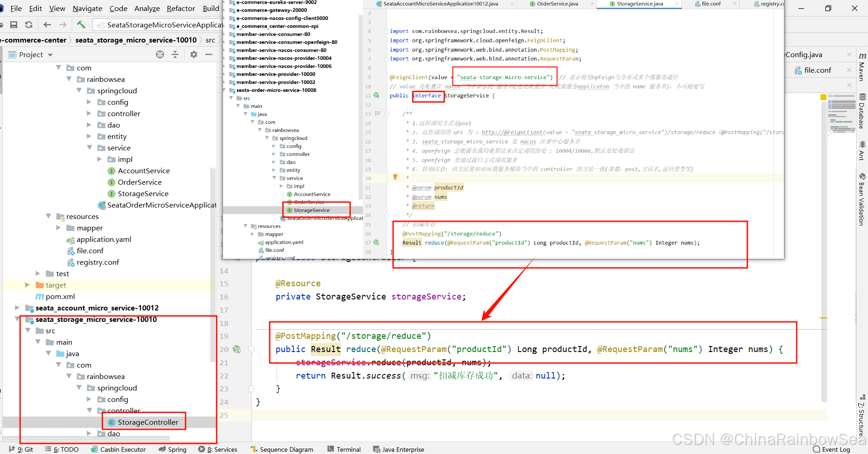Image resolution: width=868 pixels, height=454 pixels.
Task: Collapse All nodes in Project panel
Action: pyautogui.click(x=175, y=54)
